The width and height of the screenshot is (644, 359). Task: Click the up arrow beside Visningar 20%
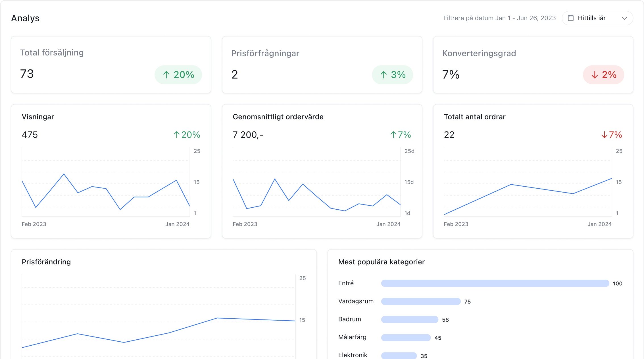point(176,135)
